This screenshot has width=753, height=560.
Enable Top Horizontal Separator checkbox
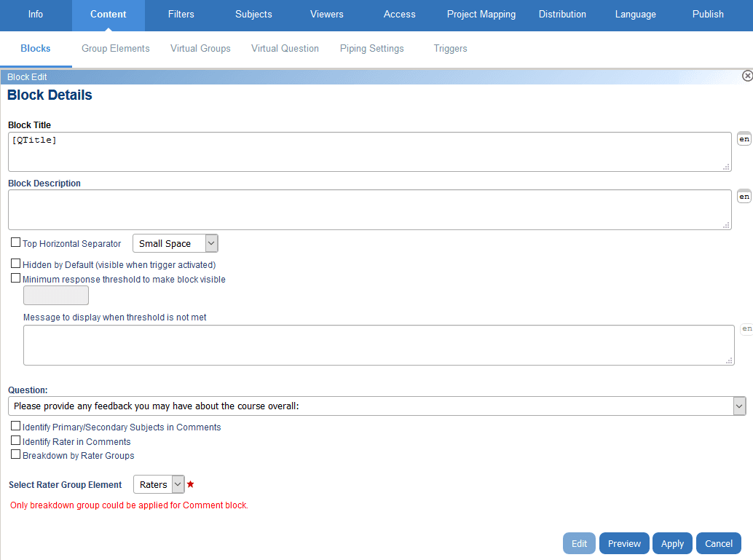coord(16,242)
